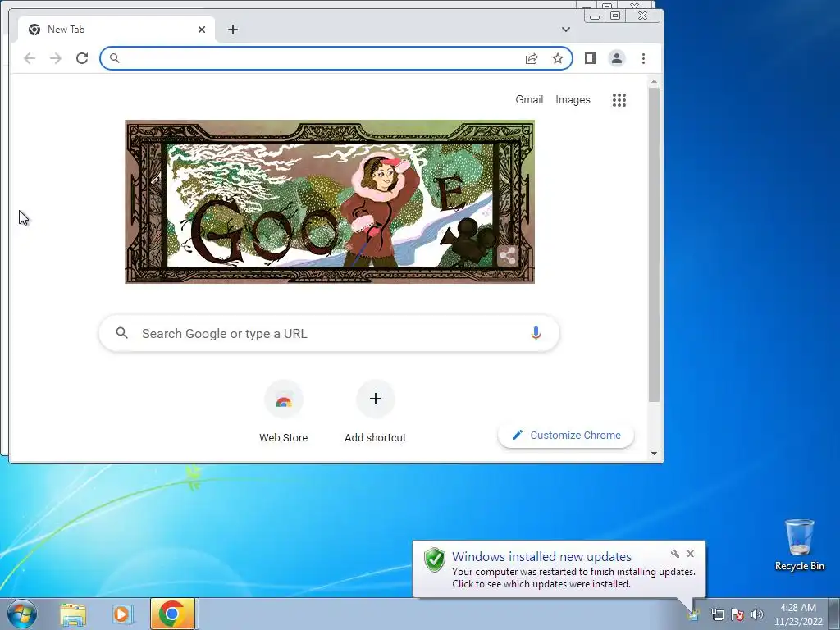Click the Chrome taskbar button
840x630 pixels.
[172, 614]
